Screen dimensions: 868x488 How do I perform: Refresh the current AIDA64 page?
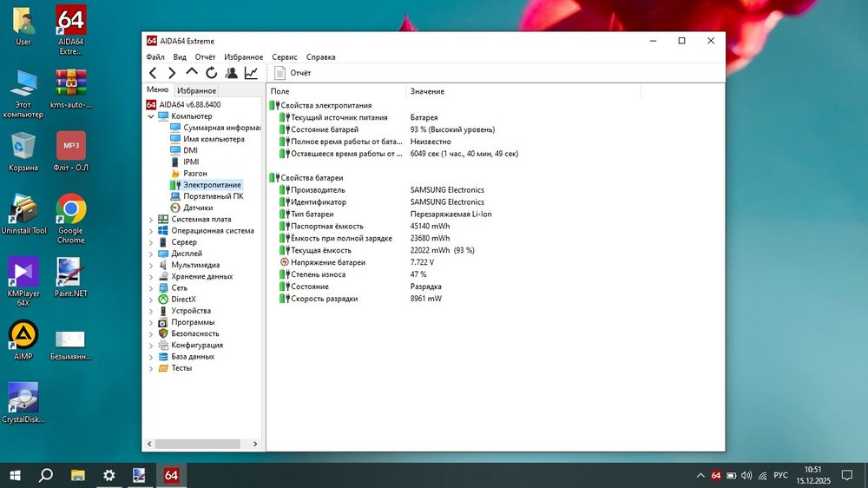(x=212, y=73)
